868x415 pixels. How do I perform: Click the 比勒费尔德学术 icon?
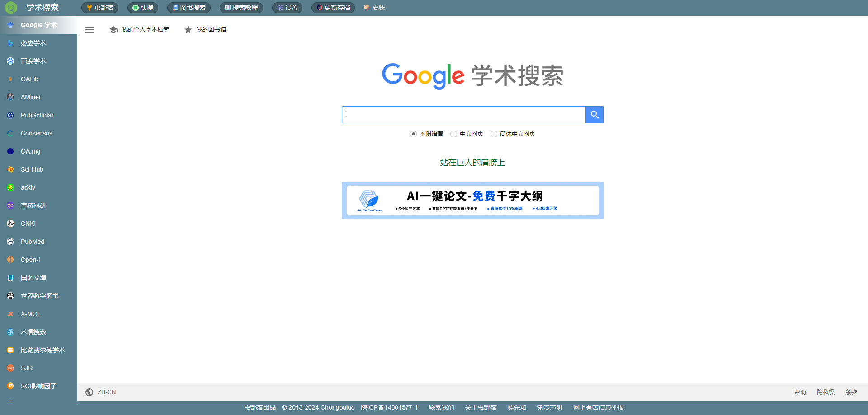tap(10, 350)
